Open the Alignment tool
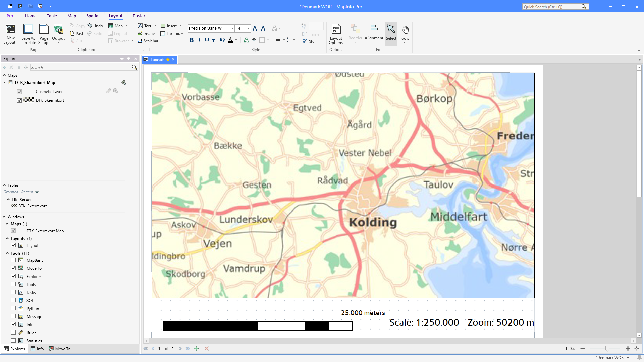Screen dimensions: 644x362 (374, 33)
